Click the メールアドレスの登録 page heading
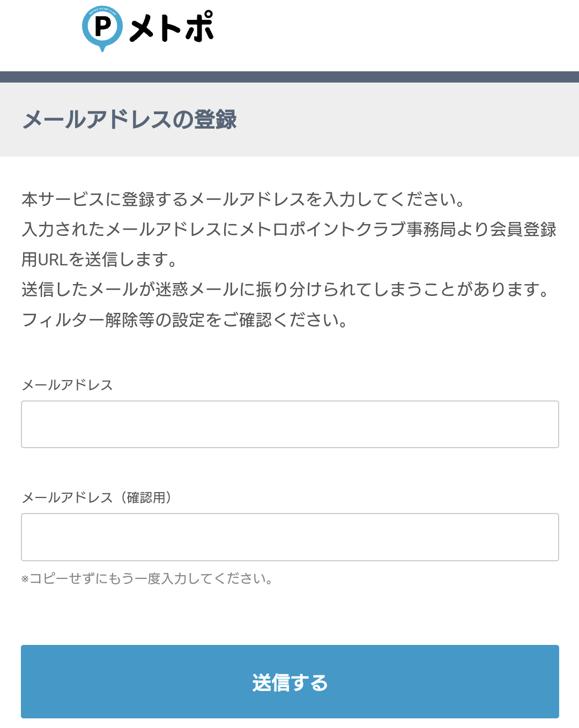The width and height of the screenshot is (579, 728). [x=129, y=120]
